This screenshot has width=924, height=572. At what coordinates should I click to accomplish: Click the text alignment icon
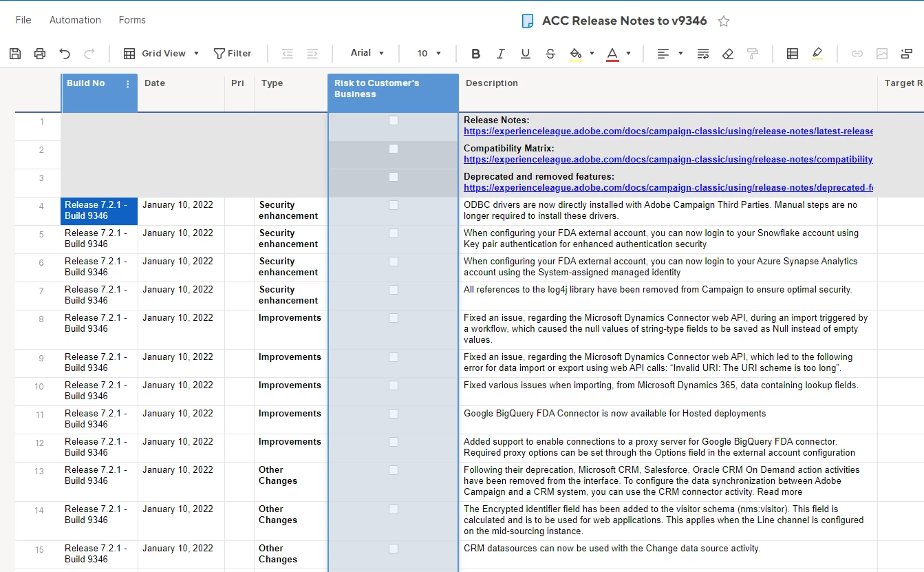tap(663, 54)
